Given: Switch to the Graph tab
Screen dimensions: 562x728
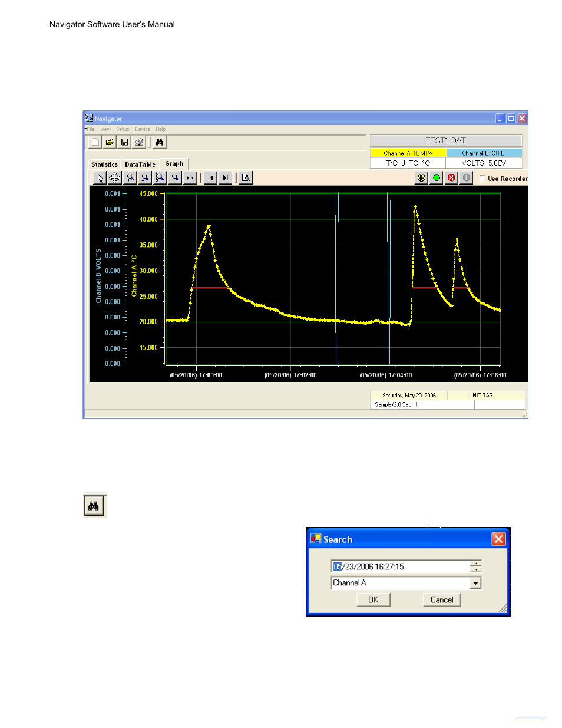Looking at the screenshot, I should point(174,163).
